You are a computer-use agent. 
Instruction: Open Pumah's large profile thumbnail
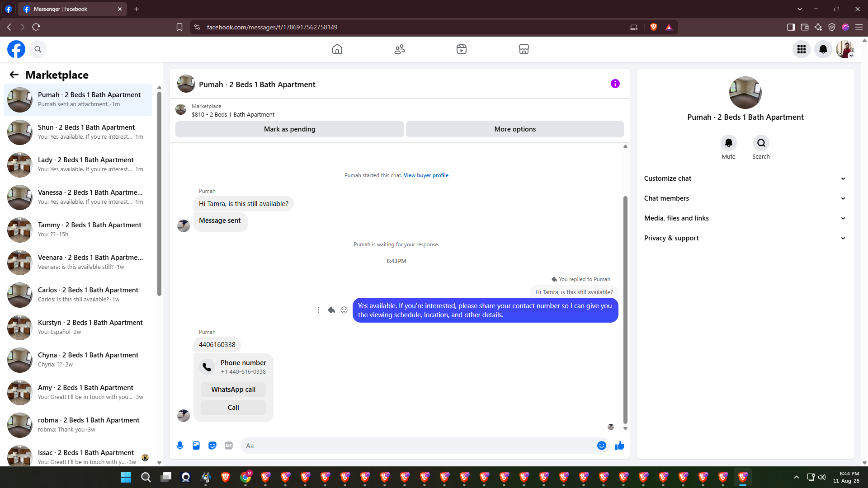[745, 93]
